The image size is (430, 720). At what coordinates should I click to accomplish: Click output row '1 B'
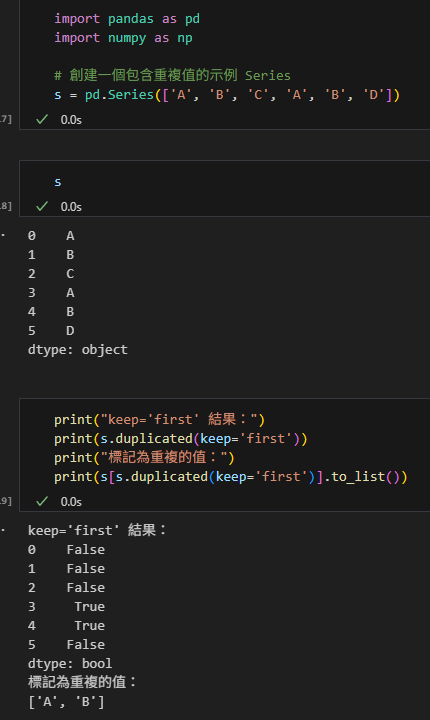[51, 255]
